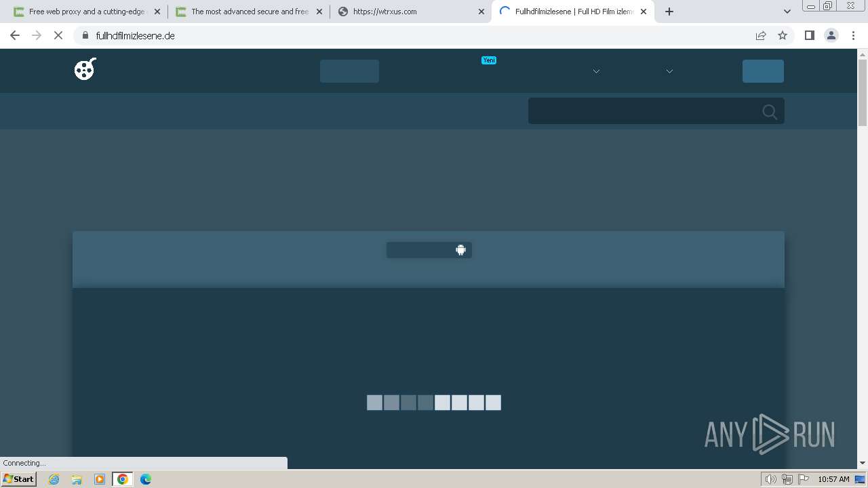Switch to the wtrxus.com tab
Screen dimensions: 868x488
[411, 12]
